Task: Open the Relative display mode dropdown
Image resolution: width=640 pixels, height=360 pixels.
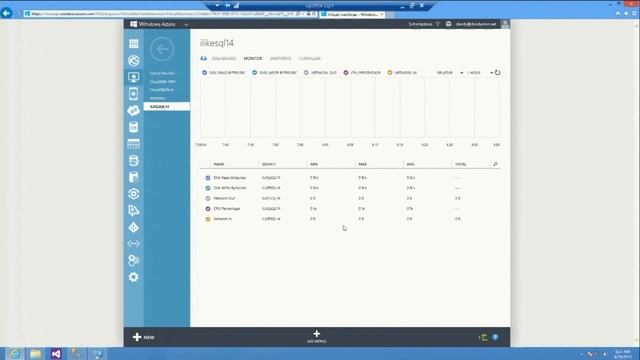Action: (x=449, y=73)
